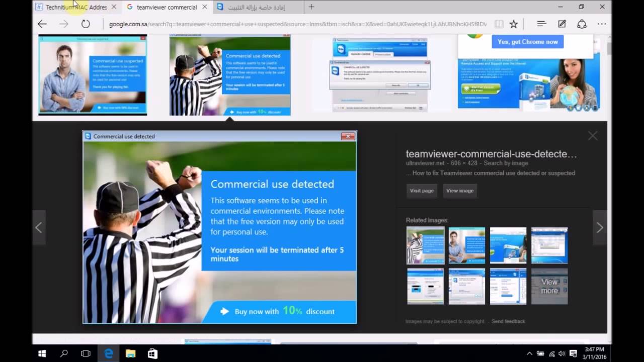
Task: Click View image button
Action: click(460, 191)
